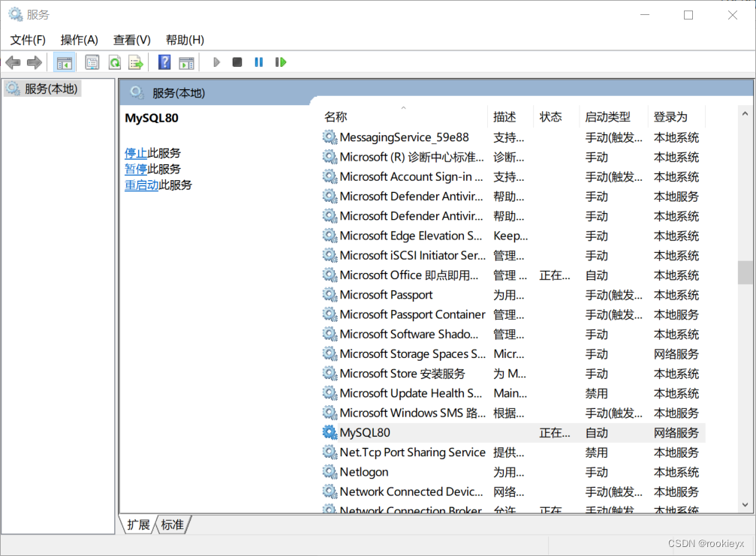Click gear icon of Microsoft Passport Container row
Image resolution: width=756 pixels, height=556 pixels.
pos(330,314)
